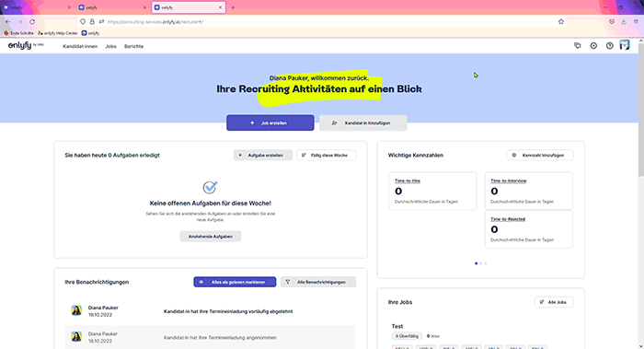Switch to the first onlyfy browser tab

[37, 7]
